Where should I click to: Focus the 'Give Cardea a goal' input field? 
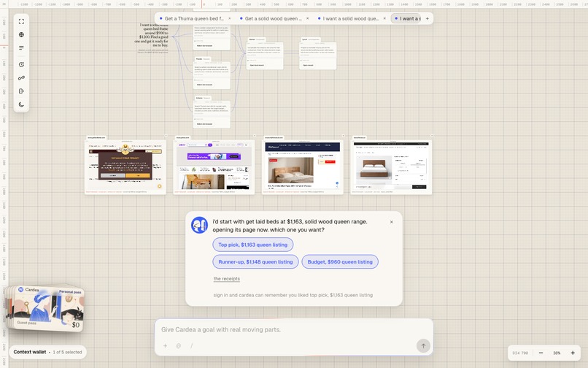(293, 329)
